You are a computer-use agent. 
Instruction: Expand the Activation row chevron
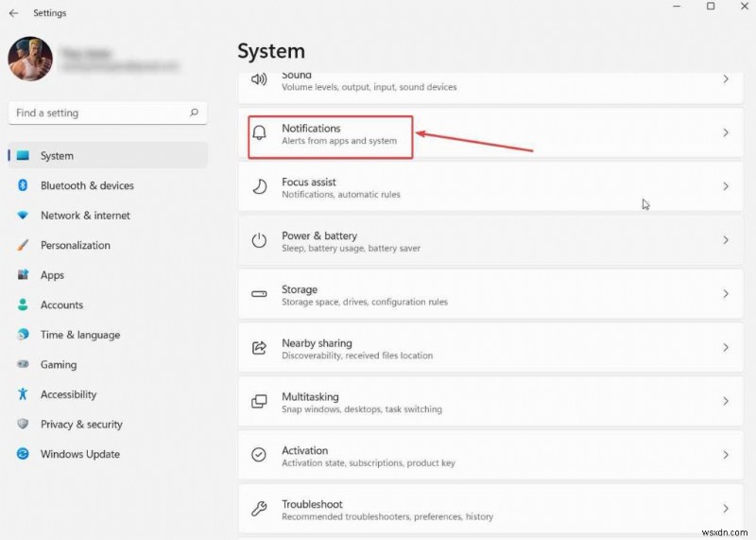point(726,455)
